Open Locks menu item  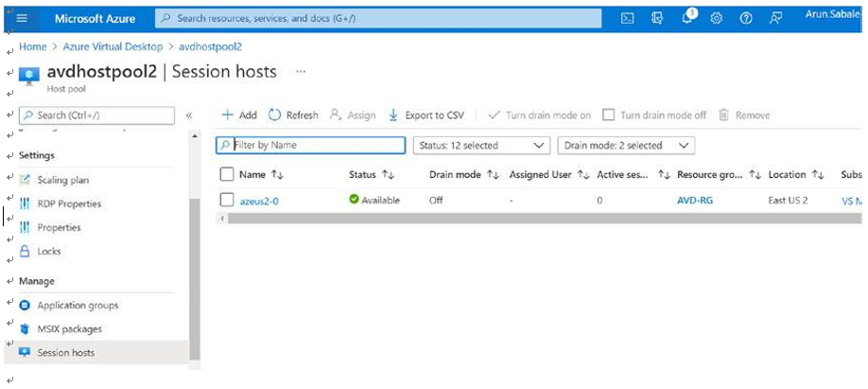[x=49, y=251]
